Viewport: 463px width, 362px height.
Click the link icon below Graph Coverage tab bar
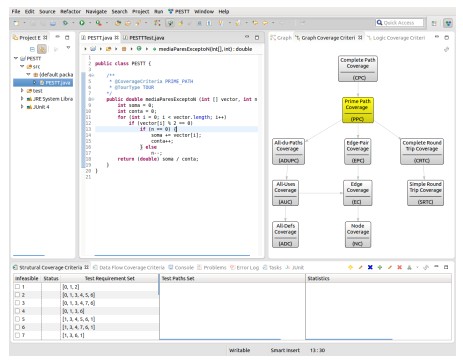pyautogui.click(x=447, y=49)
